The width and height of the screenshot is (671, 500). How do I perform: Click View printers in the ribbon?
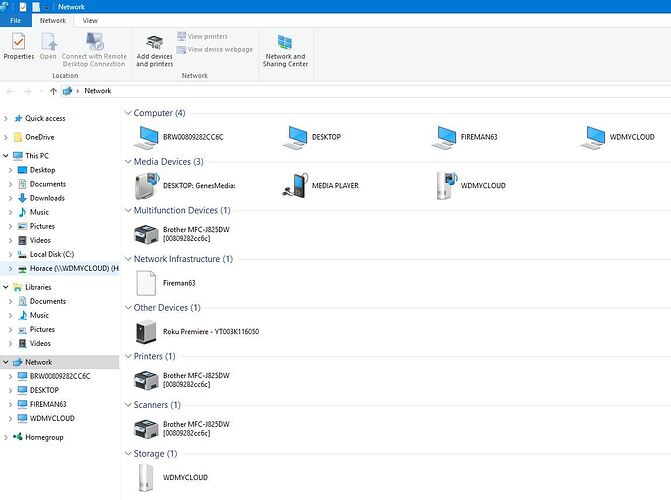click(x=202, y=36)
